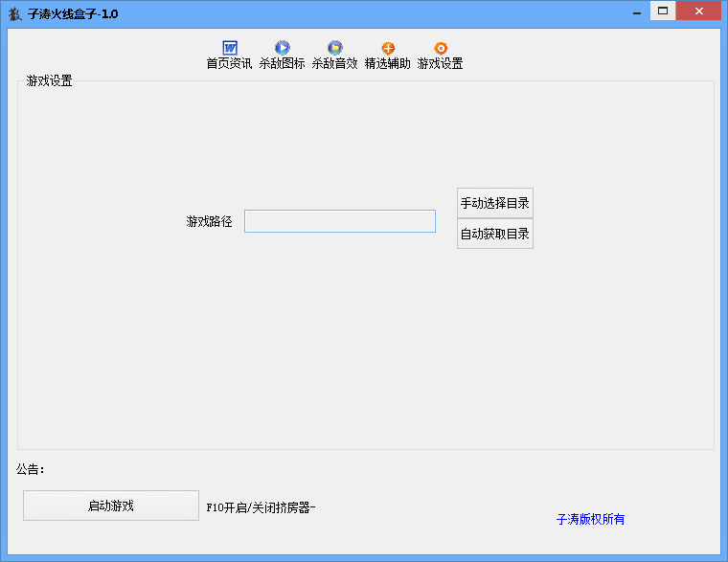
Task: Click the 杀敌音效 toolbar icon
Action: 335,48
